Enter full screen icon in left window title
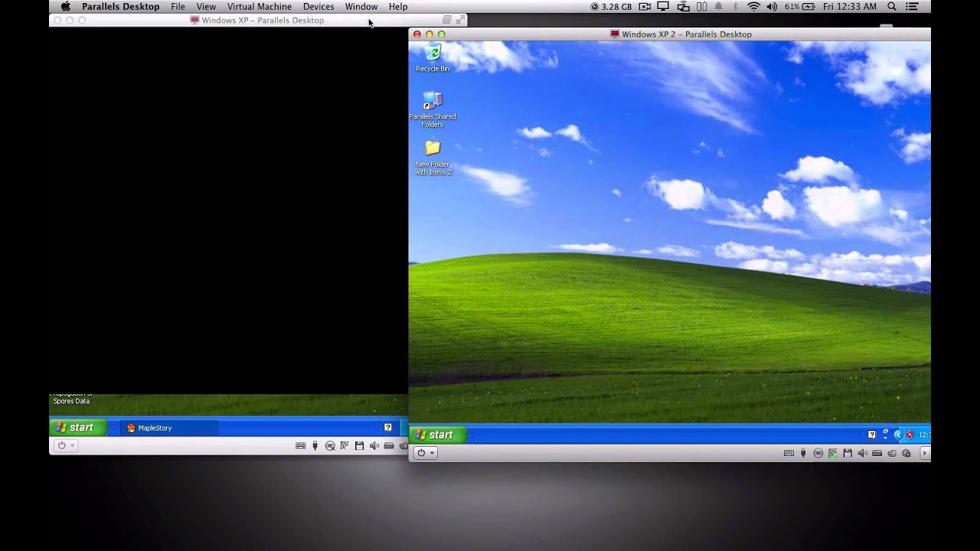Viewport: 980px width, 551px height. pyautogui.click(x=459, y=20)
